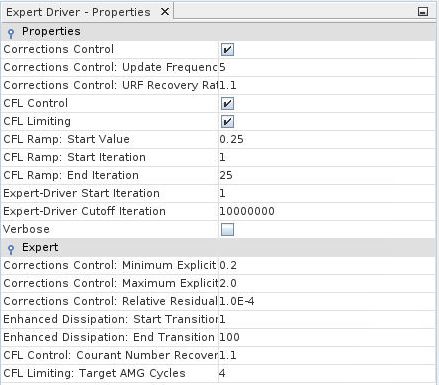Uncheck the CFL Control checkbox
The width and height of the screenshot is (439, 385).
227,104
